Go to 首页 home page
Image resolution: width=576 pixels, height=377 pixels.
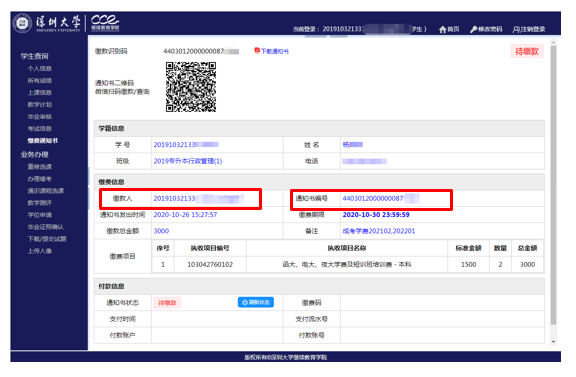click(x=453, y=29)
